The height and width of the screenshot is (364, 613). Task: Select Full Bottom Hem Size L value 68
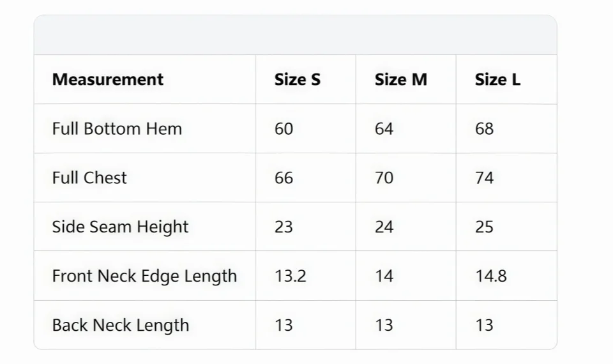point(484,129)
